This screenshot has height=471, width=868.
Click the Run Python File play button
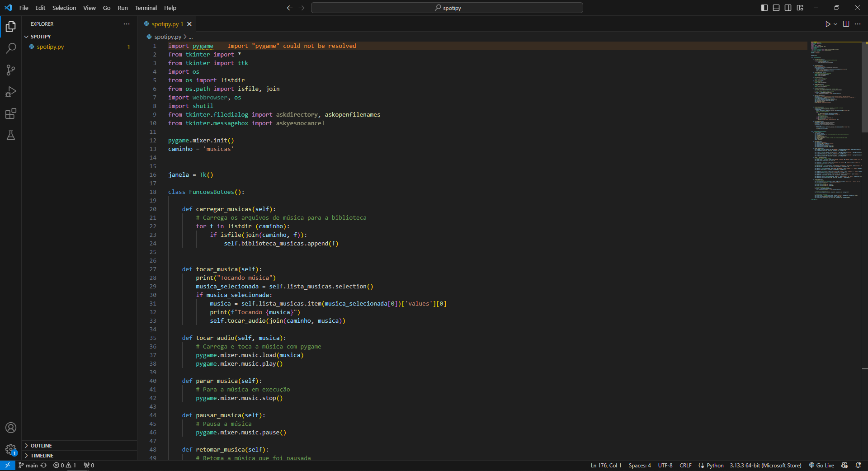(827, 24)
